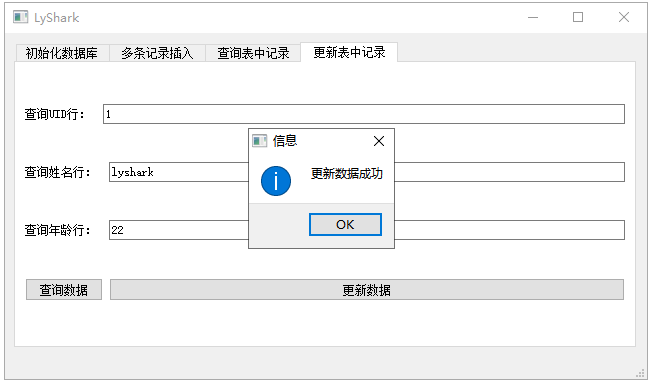Confirm the dialog with OK button
This screenshot has height=385, width=652.
pyautogui.click(x=345, y=225)
